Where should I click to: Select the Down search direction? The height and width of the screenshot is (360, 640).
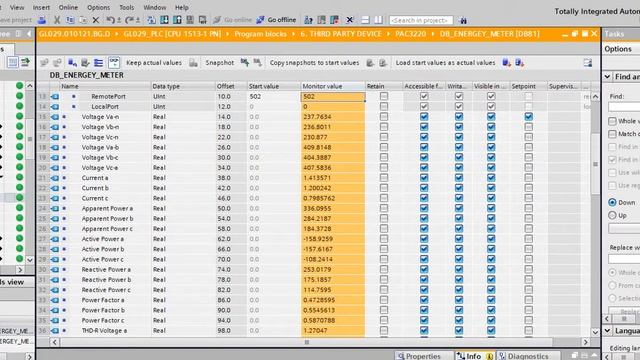(612, 202)
